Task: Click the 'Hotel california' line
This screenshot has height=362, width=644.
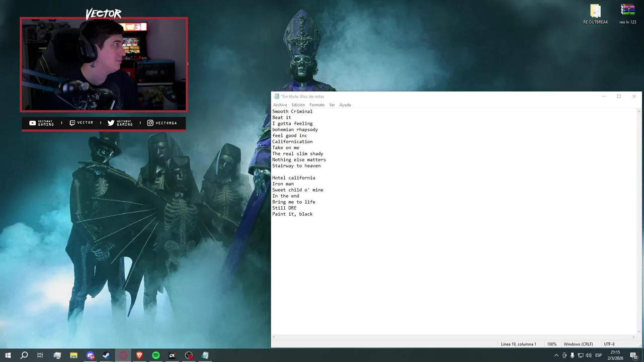Action: coord(294,178)
